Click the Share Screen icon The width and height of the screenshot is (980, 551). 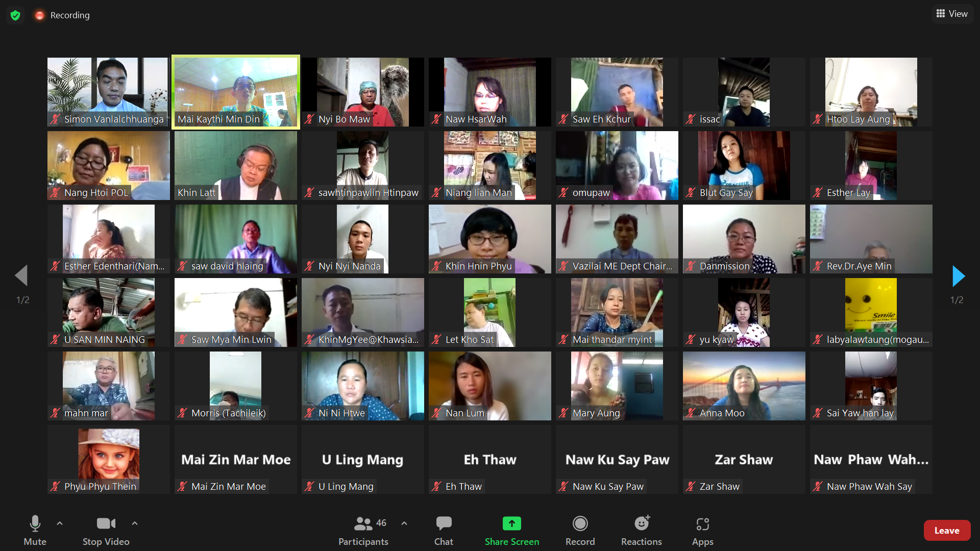click(511, 524)
